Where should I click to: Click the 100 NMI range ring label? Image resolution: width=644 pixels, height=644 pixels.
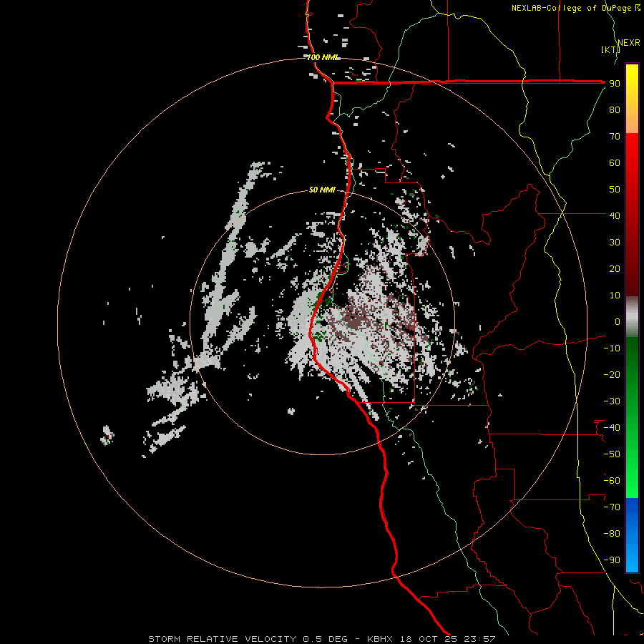pyautogui.click(x=322, y=57)
